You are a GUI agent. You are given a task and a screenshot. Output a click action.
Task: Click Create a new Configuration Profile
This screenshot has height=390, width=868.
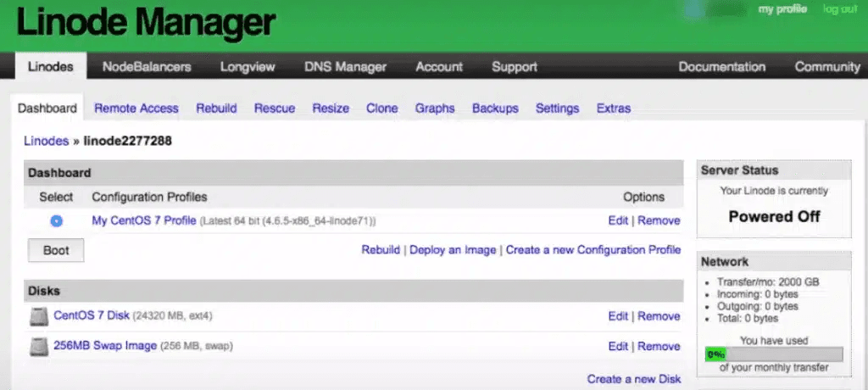click(x=593, y=250)
